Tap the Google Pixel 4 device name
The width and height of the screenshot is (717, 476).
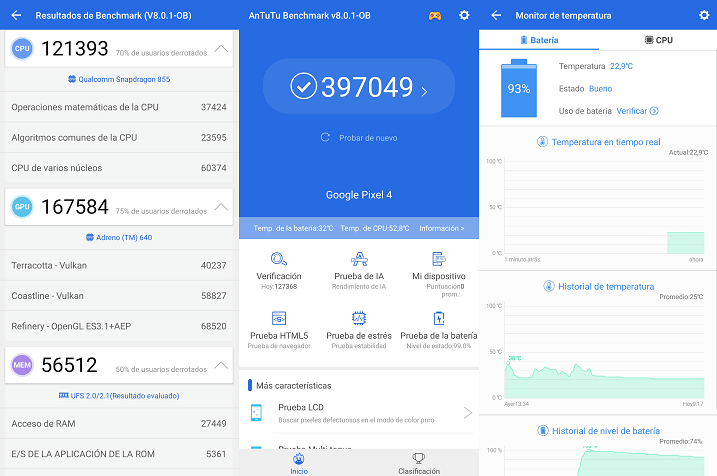(359, 195)
